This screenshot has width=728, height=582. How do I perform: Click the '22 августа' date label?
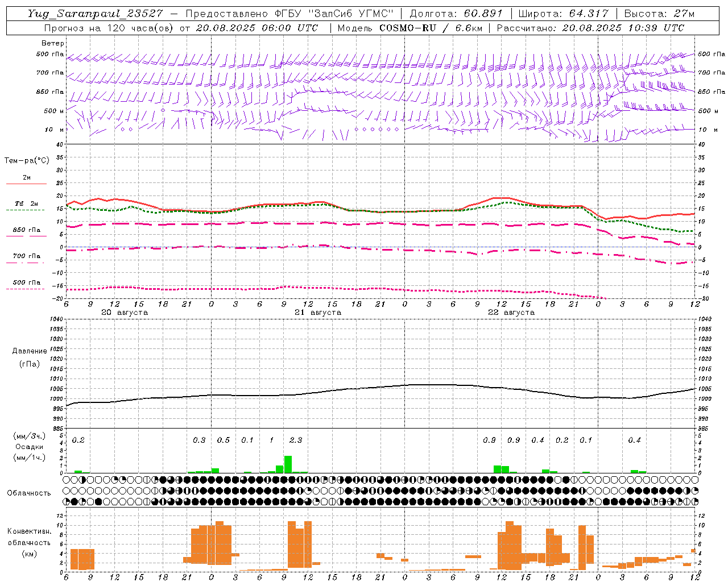pos(511,313)
